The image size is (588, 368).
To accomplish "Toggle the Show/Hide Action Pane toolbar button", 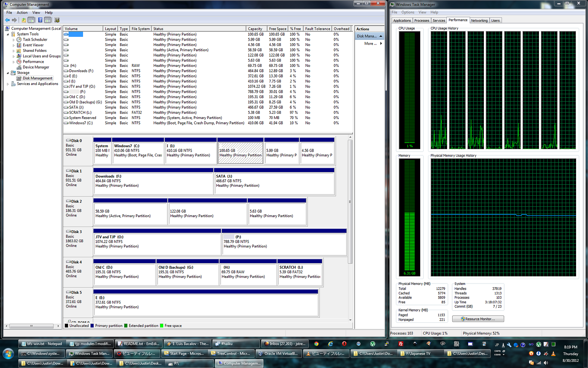I will [48, 20].
